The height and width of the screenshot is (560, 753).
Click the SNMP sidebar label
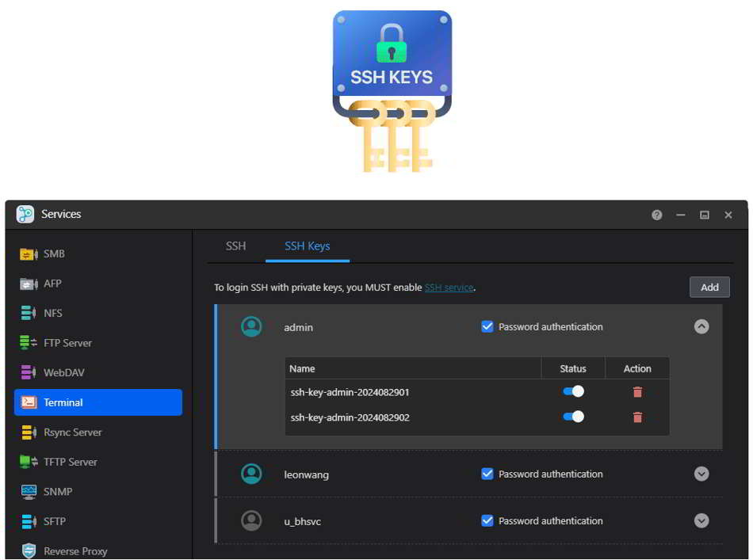tap(58, 491)
